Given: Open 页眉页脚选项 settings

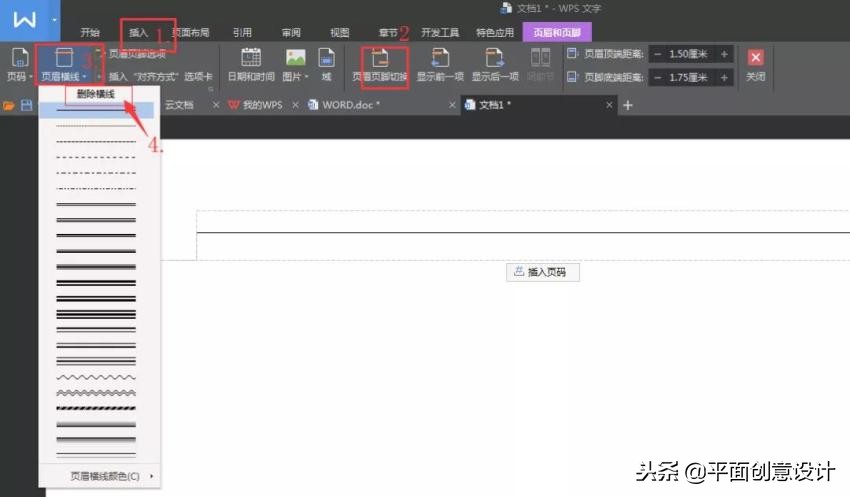Looking at the screenshot, I should 137,54.
